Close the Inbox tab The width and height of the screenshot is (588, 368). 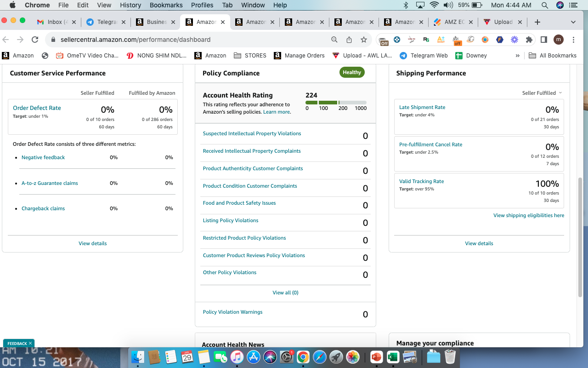[74, 22]
